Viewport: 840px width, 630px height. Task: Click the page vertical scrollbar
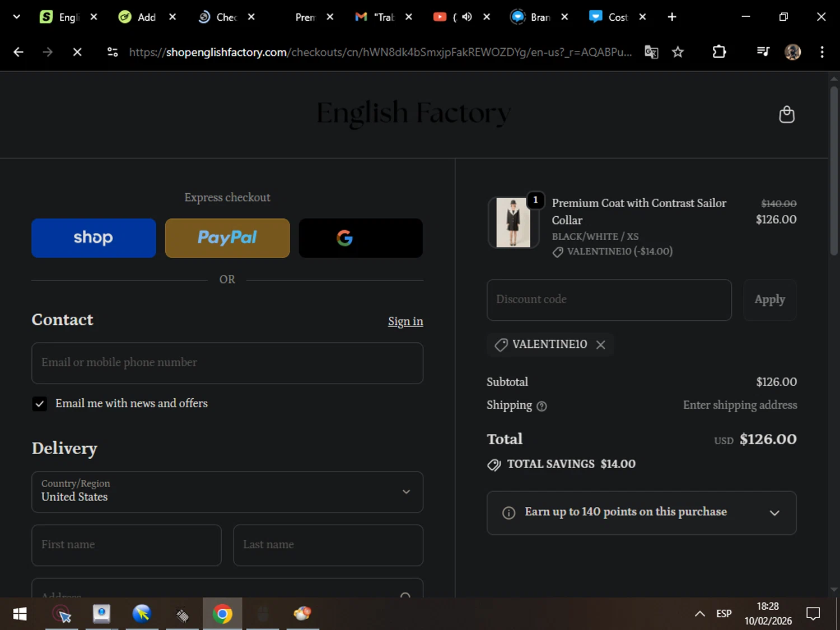pyautogui.click(x=834, y=171)
